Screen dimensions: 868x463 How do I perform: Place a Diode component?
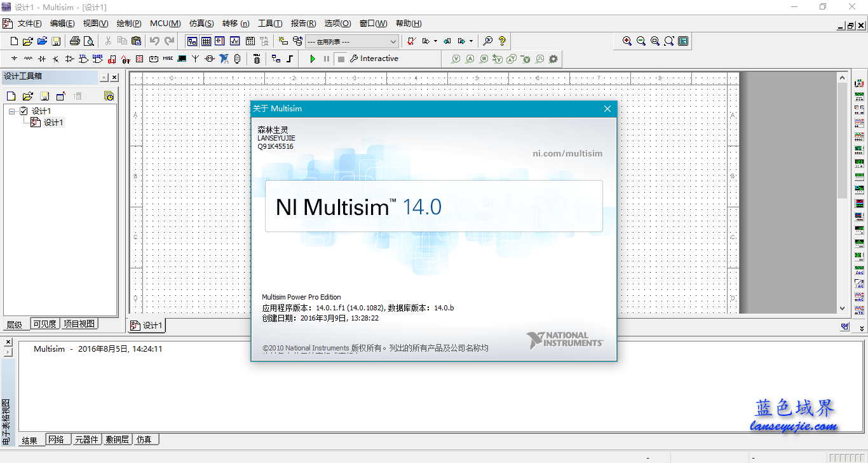42,59
